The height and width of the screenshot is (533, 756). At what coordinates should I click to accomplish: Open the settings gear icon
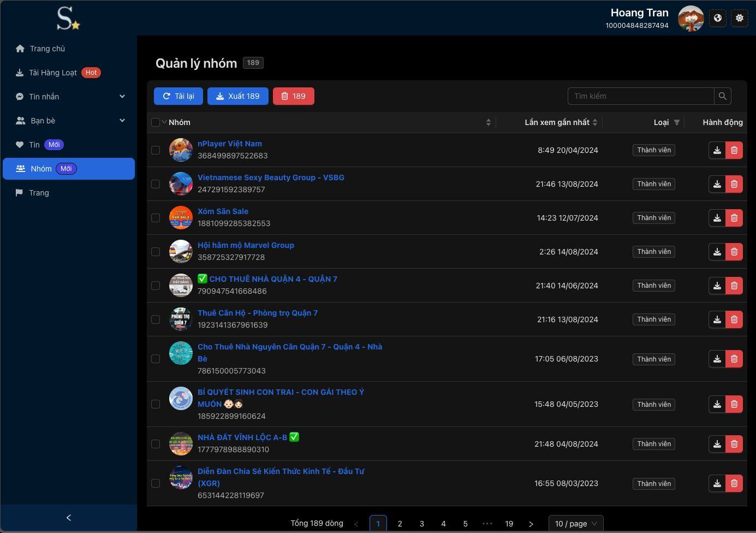740,18
